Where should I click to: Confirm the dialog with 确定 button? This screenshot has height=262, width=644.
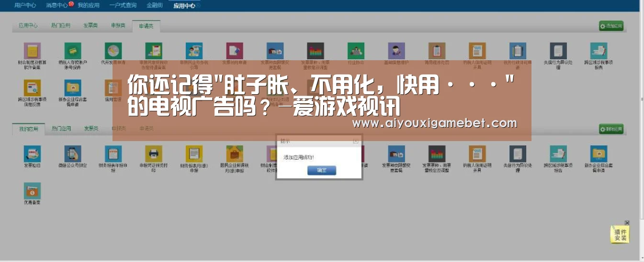[x=321, y=170]
